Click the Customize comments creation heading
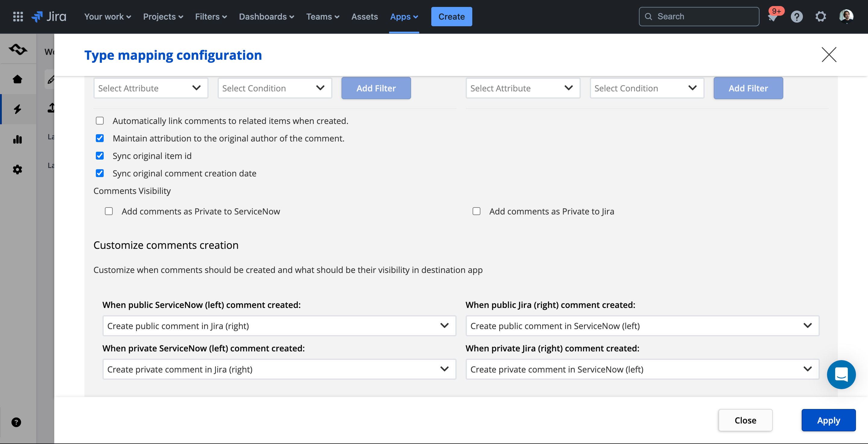 click(x=166, y=245)
